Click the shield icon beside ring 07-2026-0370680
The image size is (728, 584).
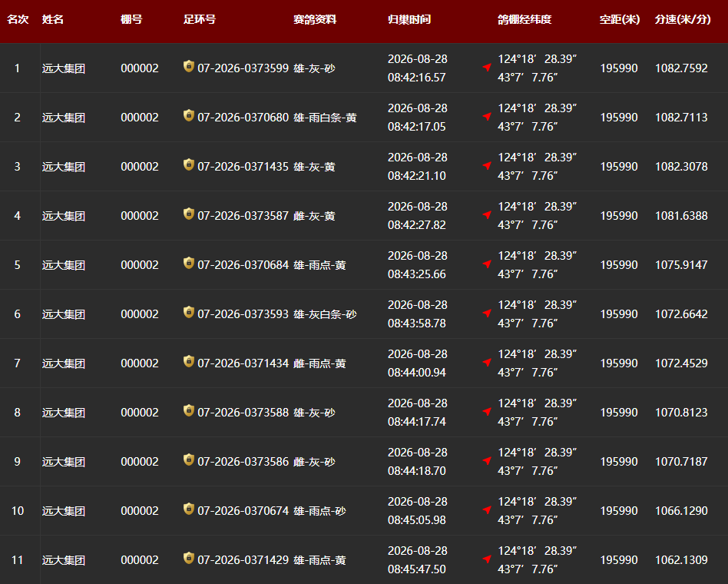click(188, 115)
